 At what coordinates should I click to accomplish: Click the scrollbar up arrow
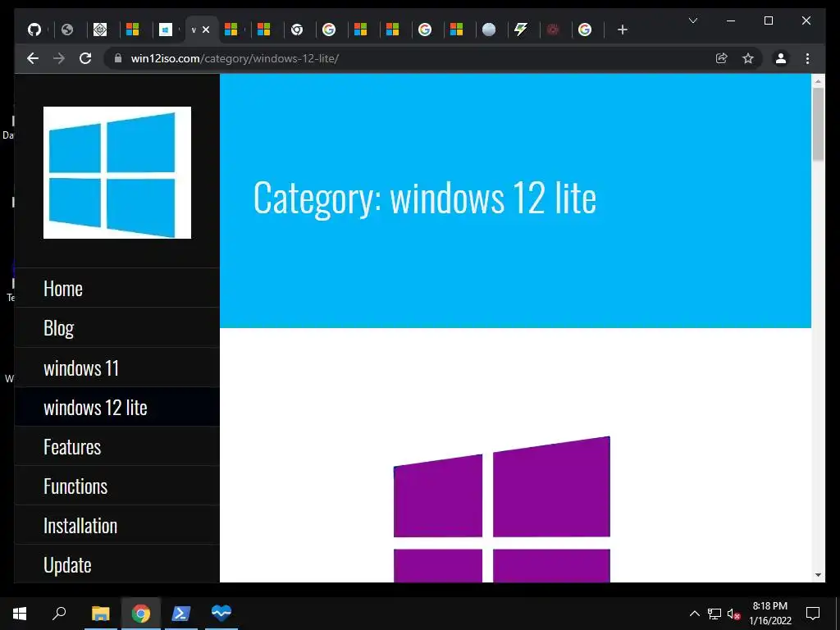[818, 81]
